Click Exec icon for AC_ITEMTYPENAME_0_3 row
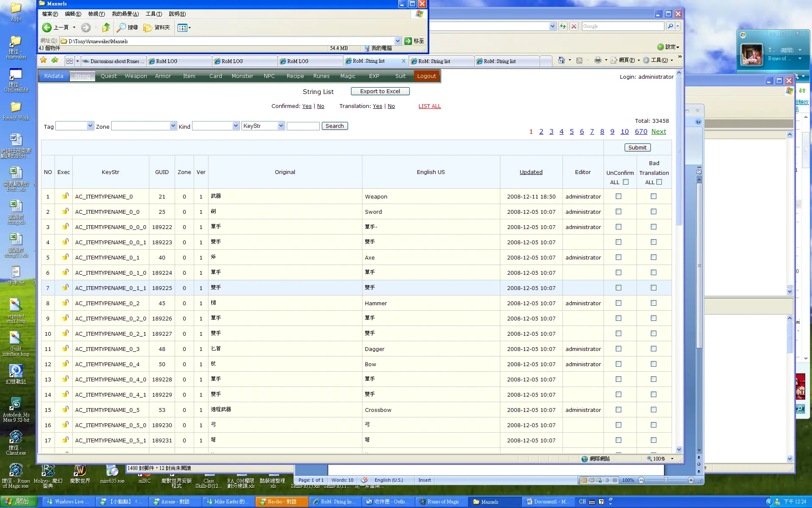 click(65, 348)
